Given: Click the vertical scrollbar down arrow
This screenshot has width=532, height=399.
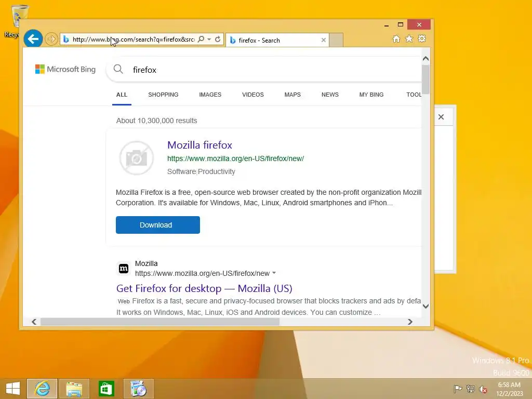Looking at the screenshot, I should coord(426,306).
